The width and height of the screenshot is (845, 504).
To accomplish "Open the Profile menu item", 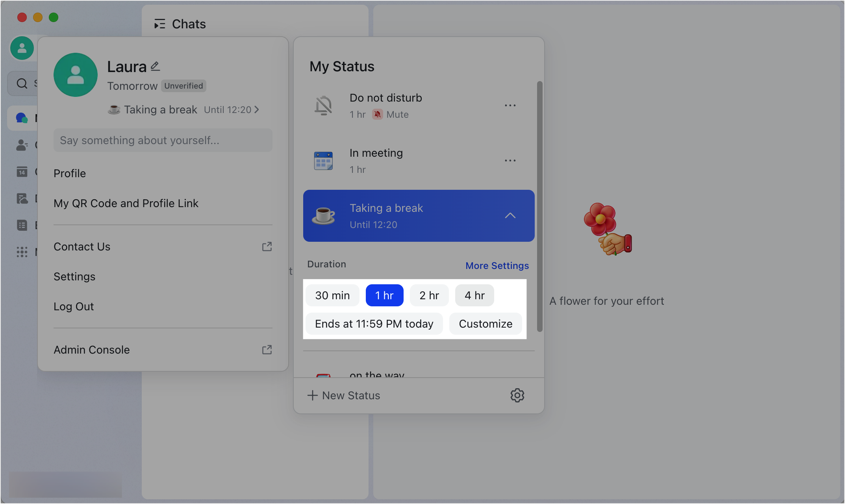I will (70, 173).
